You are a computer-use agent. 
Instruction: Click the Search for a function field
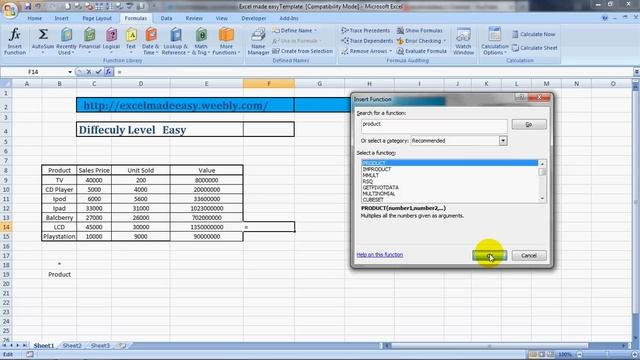[434, 126]
